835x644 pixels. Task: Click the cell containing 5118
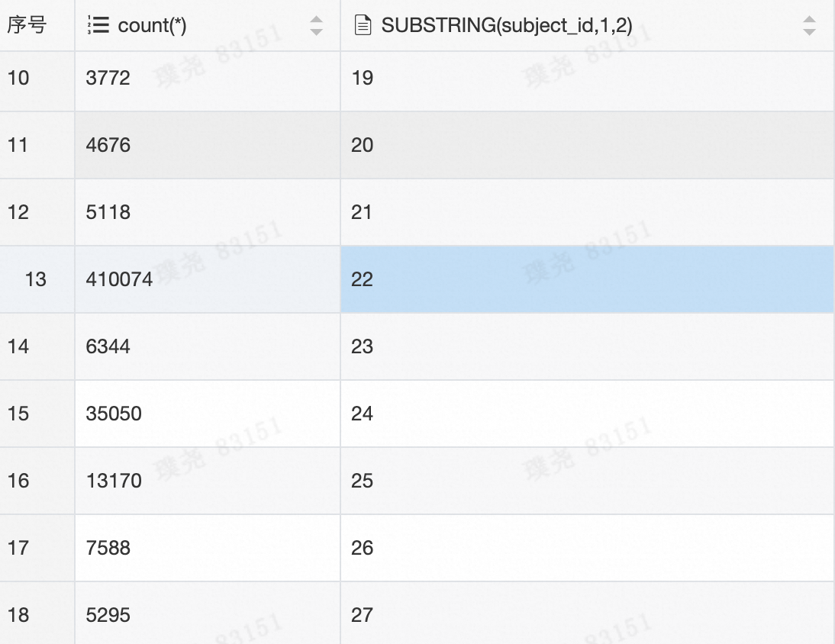click(108, 212)
